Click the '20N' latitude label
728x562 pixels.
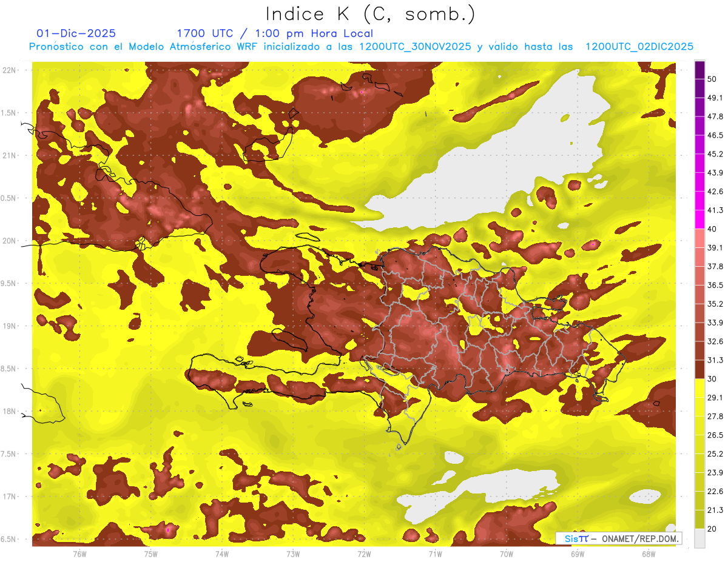point(10,241)
